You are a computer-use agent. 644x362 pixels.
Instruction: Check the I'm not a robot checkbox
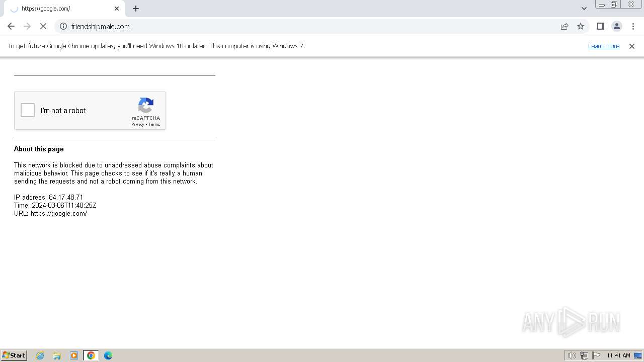click(28, 110)
